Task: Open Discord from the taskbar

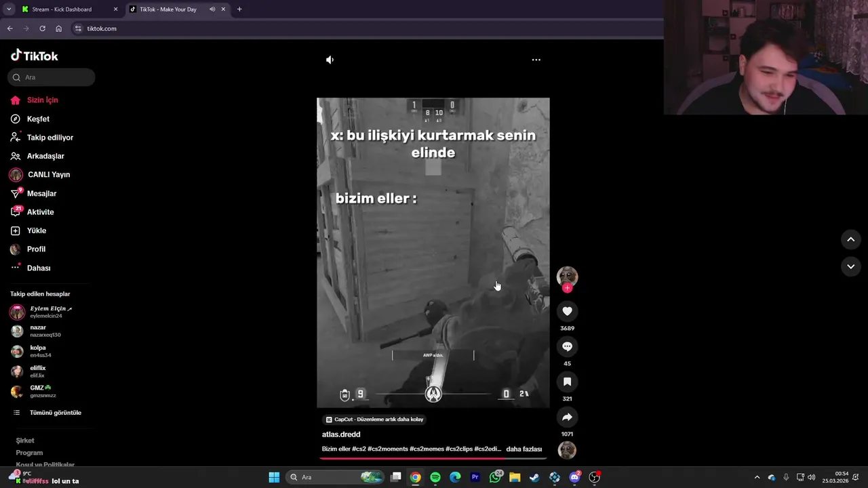Action: tap(575, 477)
